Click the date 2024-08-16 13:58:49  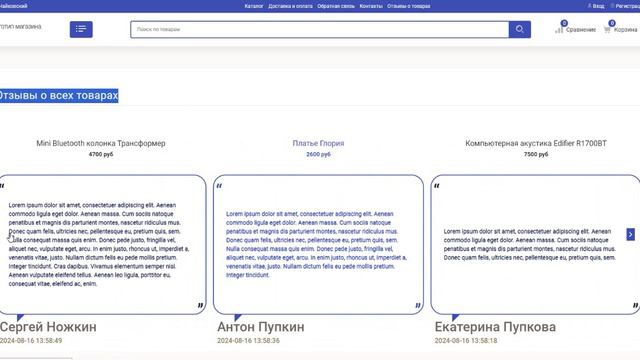point(31,340)
